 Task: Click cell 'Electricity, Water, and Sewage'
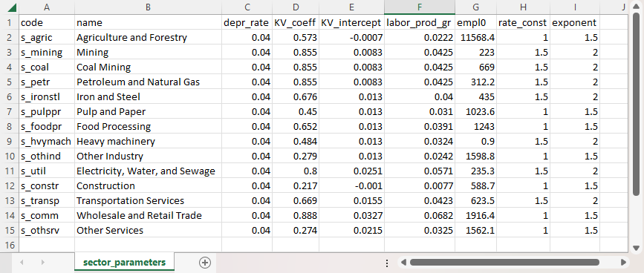(149, 171)
